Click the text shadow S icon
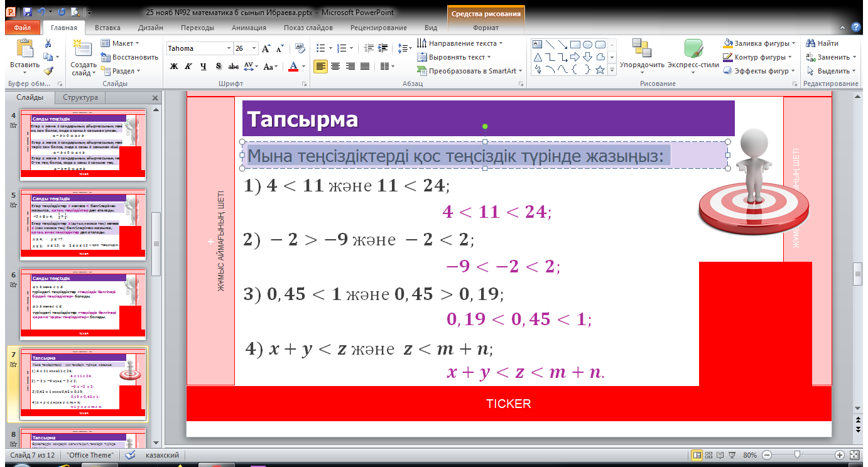The image size is (868, 467). [x=218, y=66]
